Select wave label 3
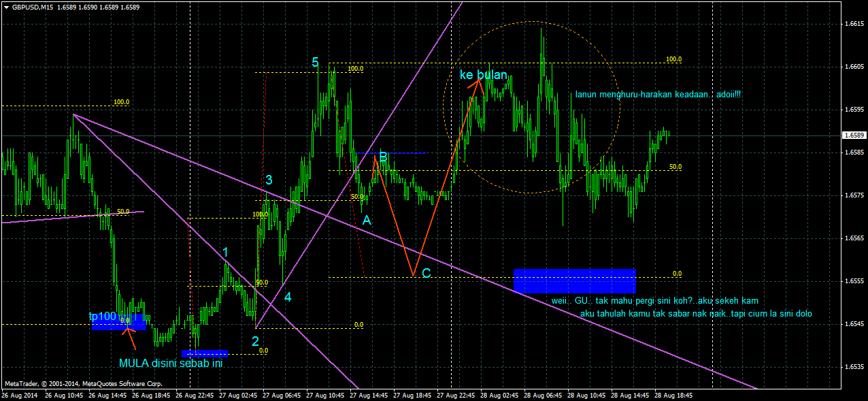Image resolution: width=868 pixels, height=401 pixels. click(x=269, y=180)
